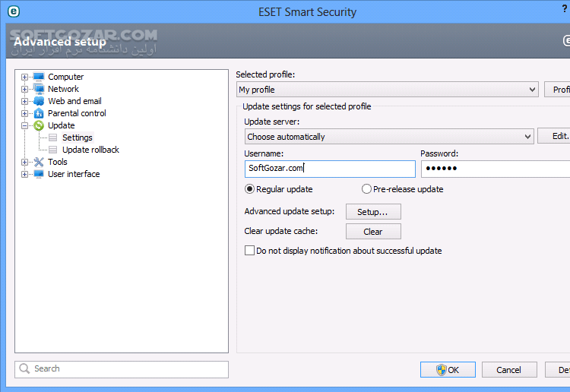Click the Setup... button

click(x=373, y=212)
